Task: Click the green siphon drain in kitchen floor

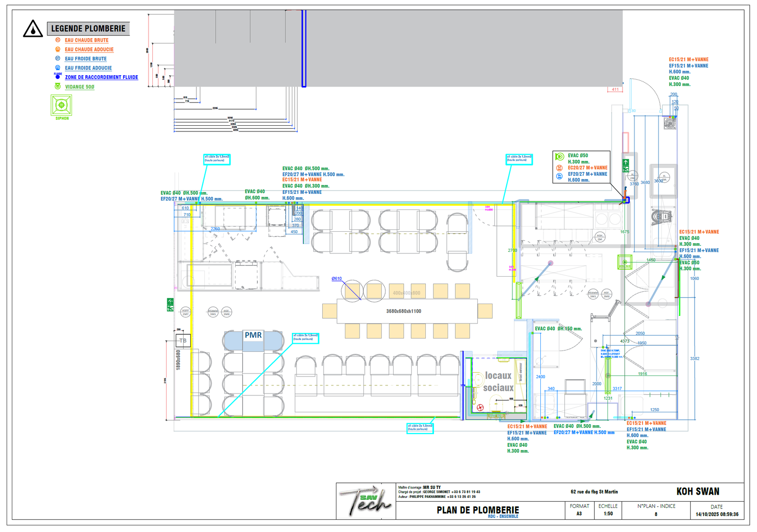Action: pos(625,262)
